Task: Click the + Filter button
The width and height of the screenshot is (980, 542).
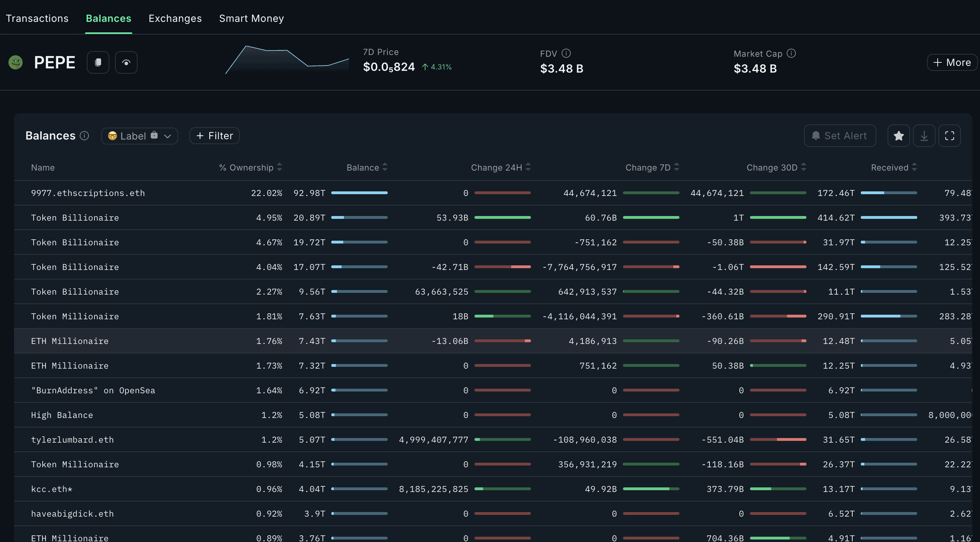Action: coord(214,136)
